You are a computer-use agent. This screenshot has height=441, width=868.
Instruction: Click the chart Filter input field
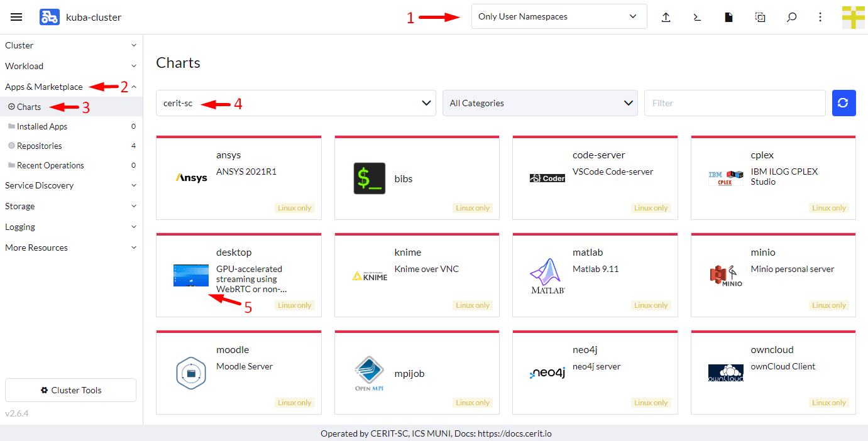(734, 103)
